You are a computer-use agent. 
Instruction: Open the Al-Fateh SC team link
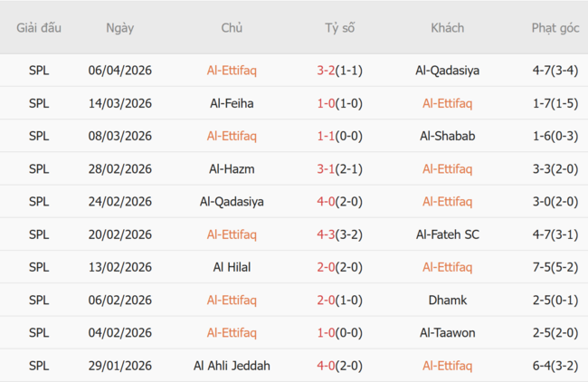tap(447, 234)
